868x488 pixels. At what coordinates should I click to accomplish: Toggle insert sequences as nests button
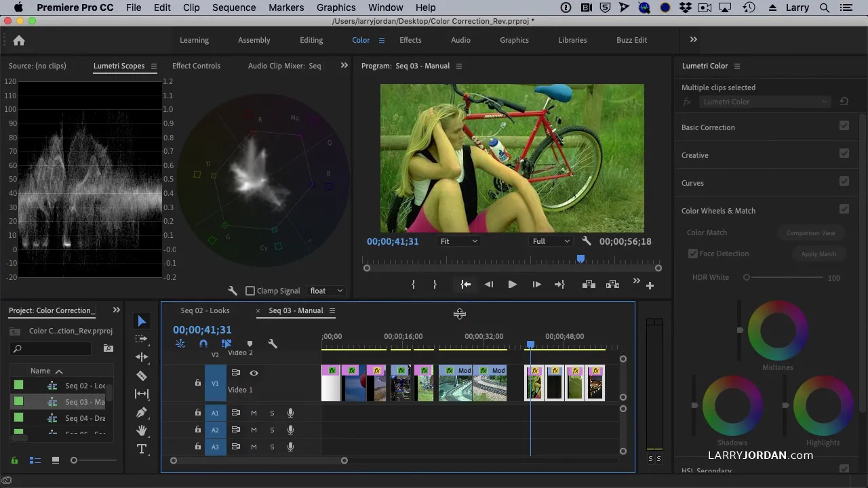pos(180,344)
